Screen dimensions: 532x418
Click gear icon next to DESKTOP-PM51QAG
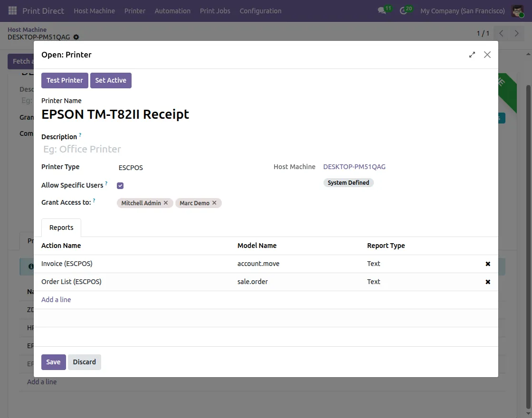coord(76,37)
